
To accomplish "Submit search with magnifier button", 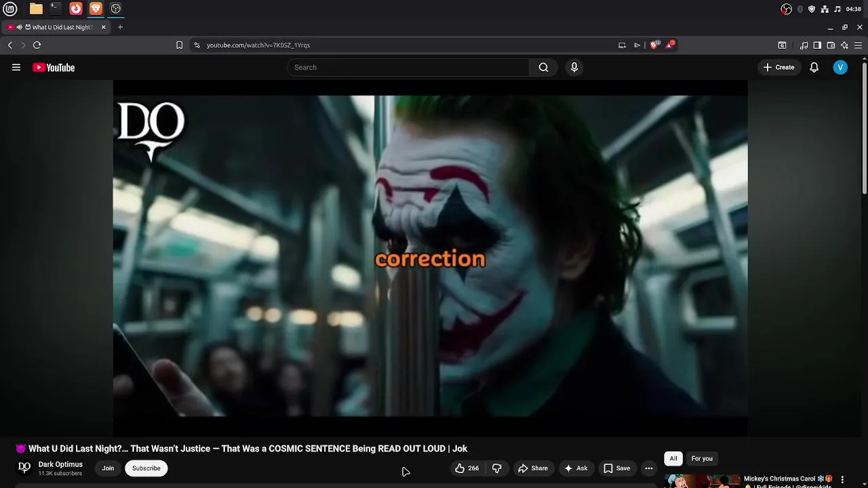I will point(543,67).
